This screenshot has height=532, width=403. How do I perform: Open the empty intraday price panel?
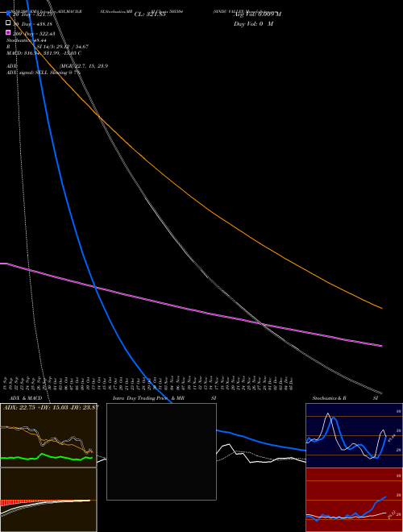(161, 451)
